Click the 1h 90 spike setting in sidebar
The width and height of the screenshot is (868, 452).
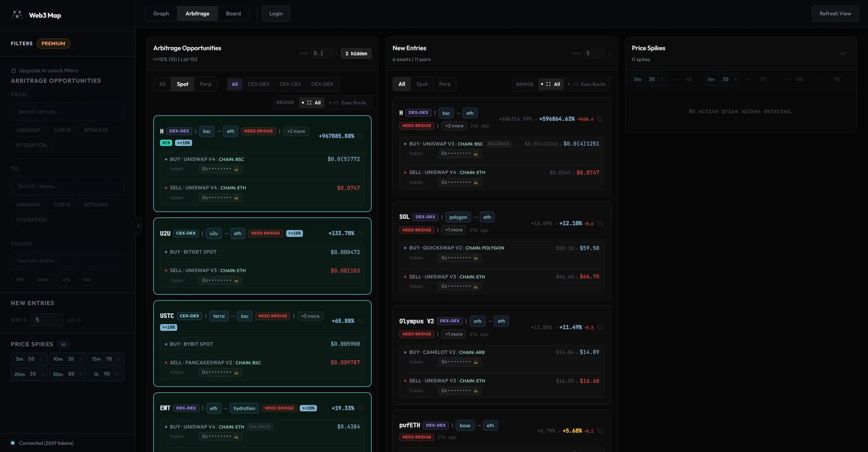pos(106,374)
